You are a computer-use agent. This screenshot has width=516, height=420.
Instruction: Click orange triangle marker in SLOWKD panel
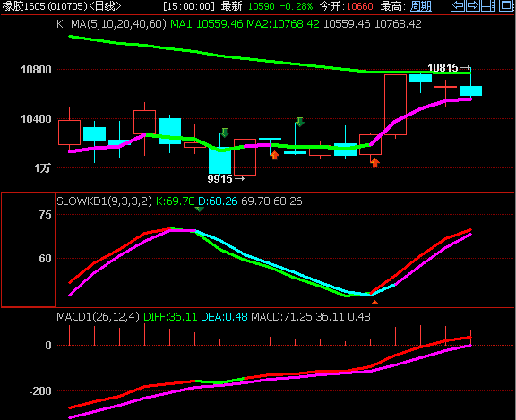tap(374, 303)
